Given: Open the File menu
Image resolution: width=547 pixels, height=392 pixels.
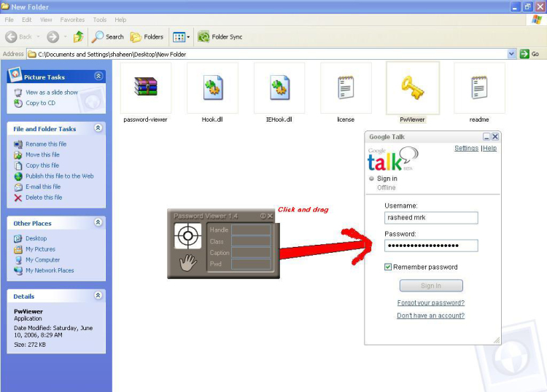Looking at the screenshot, I should click(9, 20).
